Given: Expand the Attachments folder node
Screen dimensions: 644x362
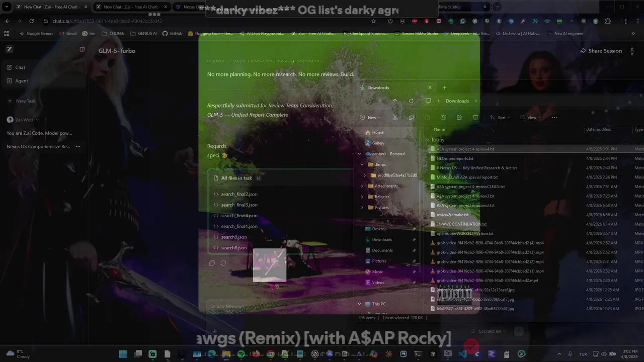Looking at the screenshot, I should tap(362, 186).
